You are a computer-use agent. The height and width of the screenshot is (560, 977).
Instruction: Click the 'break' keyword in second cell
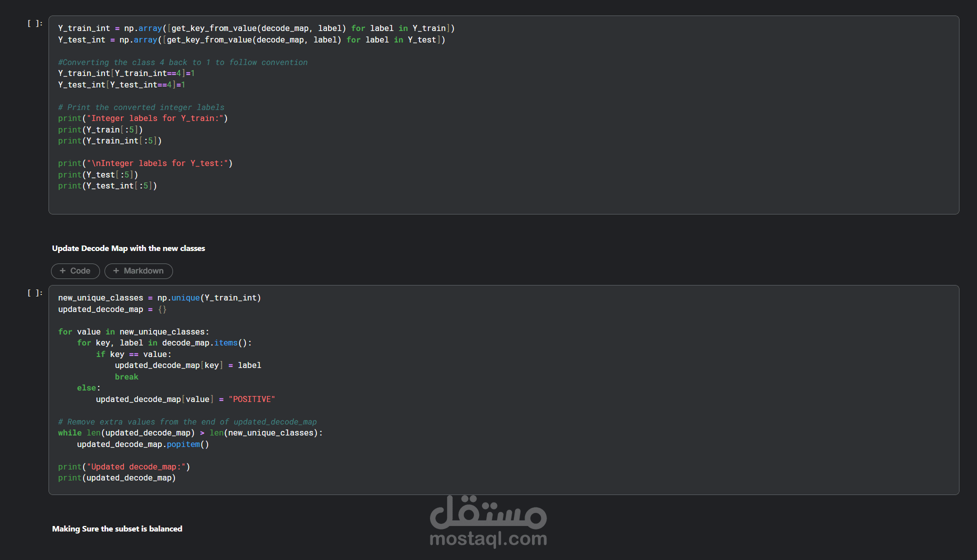(126, 377)
